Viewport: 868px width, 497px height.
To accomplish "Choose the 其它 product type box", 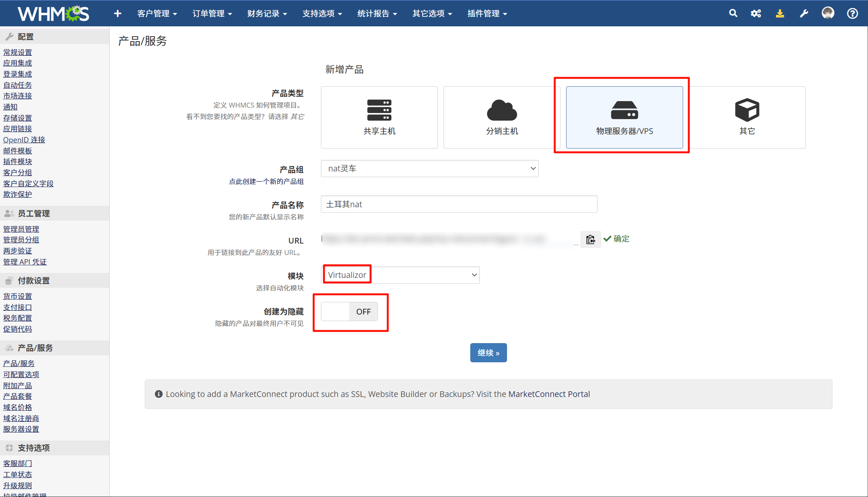I will point(747,117).
